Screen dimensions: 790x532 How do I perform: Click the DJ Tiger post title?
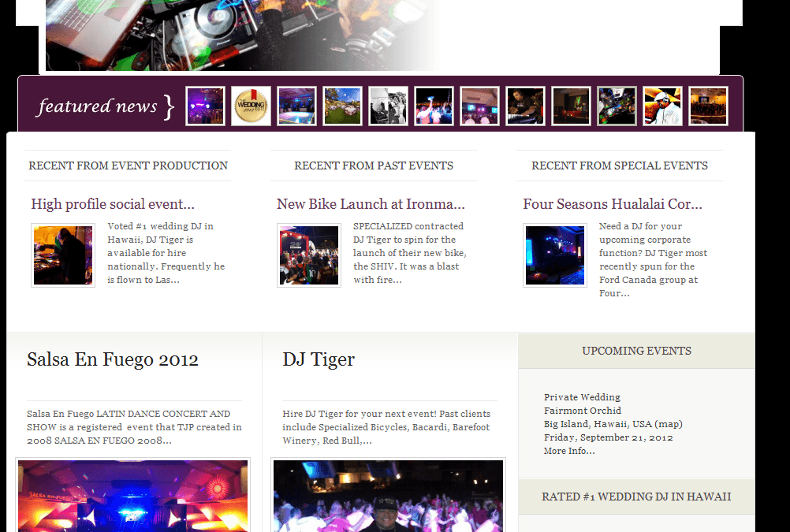319,359
